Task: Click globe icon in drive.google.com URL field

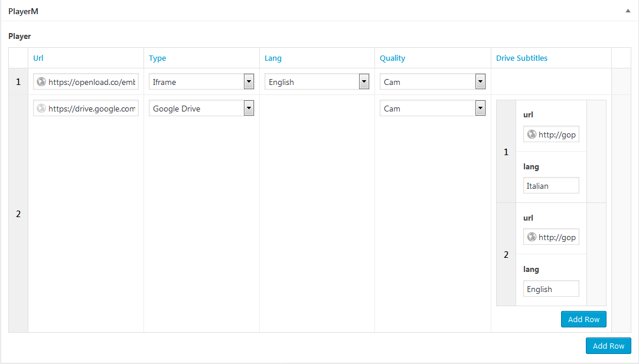Action: 41,109
